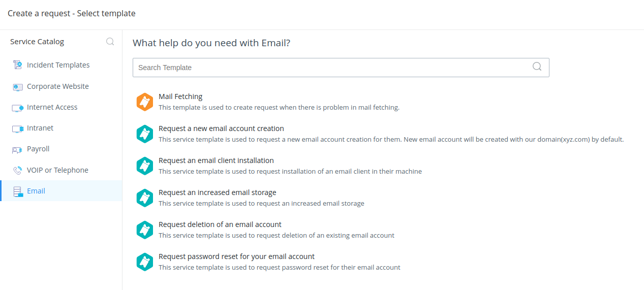The height and width of the screenshot is (290, 644).
Task: Switch to the Payroll category
Action: [38, 149]
